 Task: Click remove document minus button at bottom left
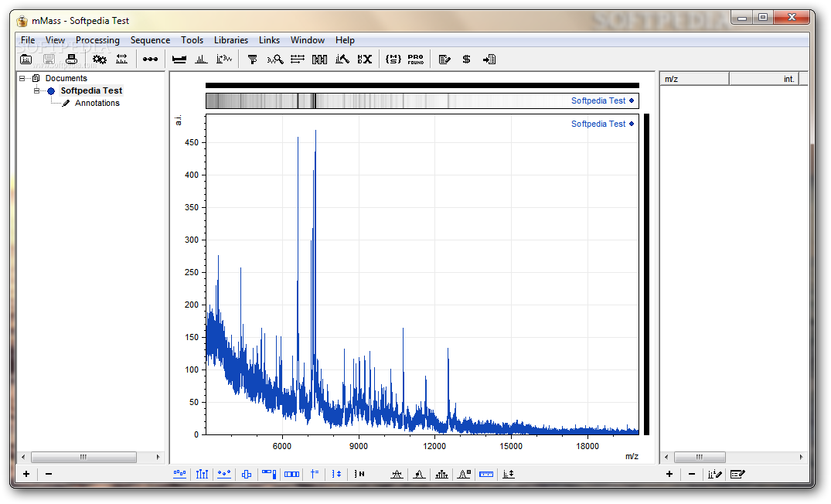click(49, 474)
